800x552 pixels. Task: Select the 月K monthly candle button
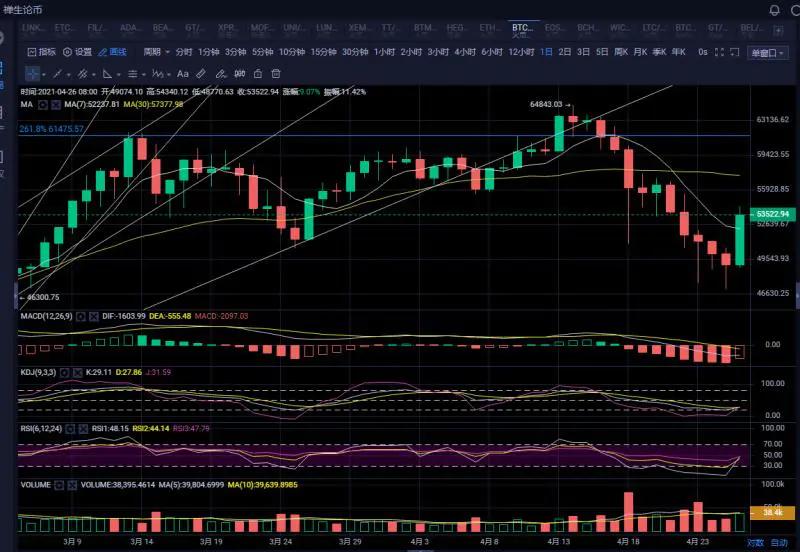pyautogui.click(x=640, y=52)
